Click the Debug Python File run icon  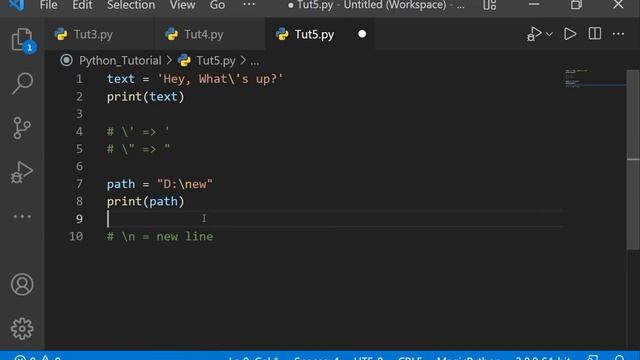(x=534, y=34)
